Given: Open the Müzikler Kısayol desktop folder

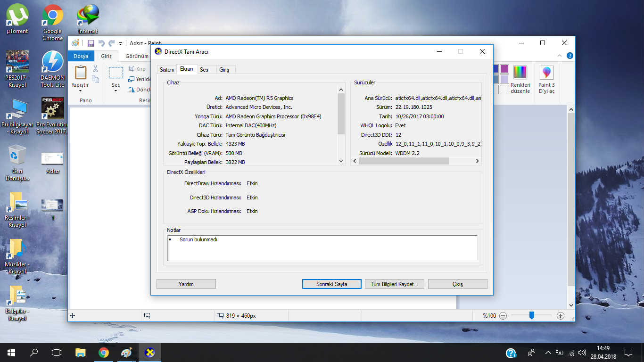Looking at the screenshot, I should coord(17,256).
